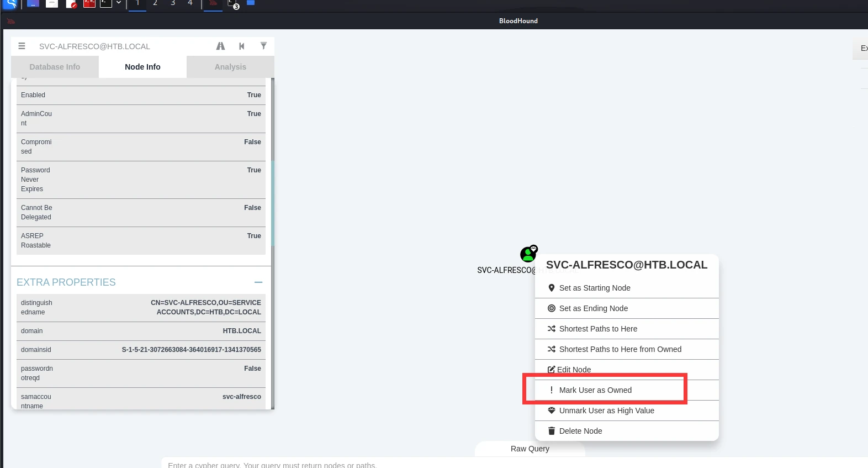
Task: Click the HTB.LOCAL domain value
Action: point(242,331)
